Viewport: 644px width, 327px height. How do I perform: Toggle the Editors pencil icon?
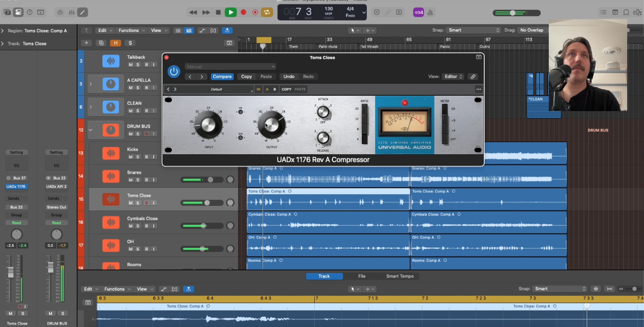coord(82,12)
